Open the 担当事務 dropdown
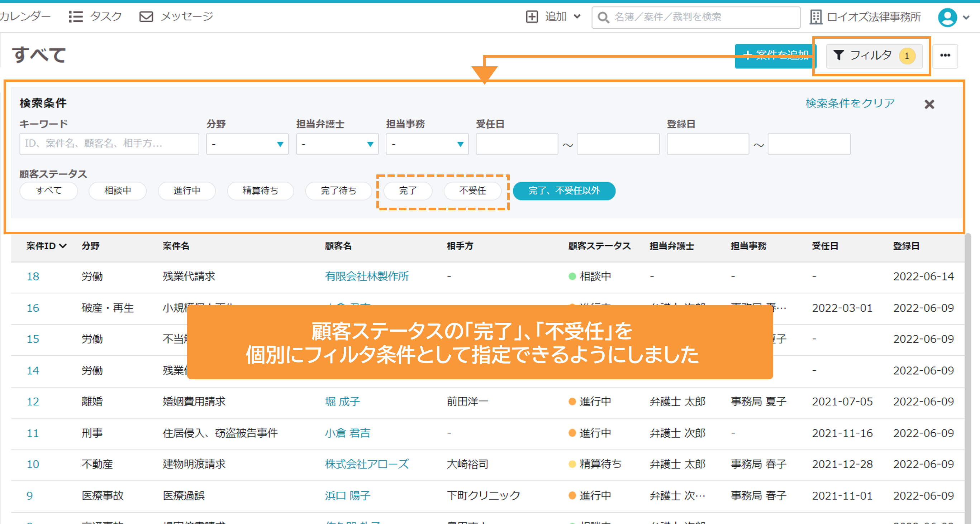This screenshot has height=524, width=980. click(x=427, y=144)
